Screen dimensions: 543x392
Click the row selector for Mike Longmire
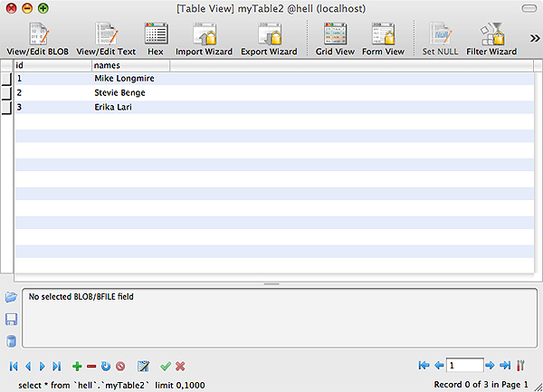point(6,79)
